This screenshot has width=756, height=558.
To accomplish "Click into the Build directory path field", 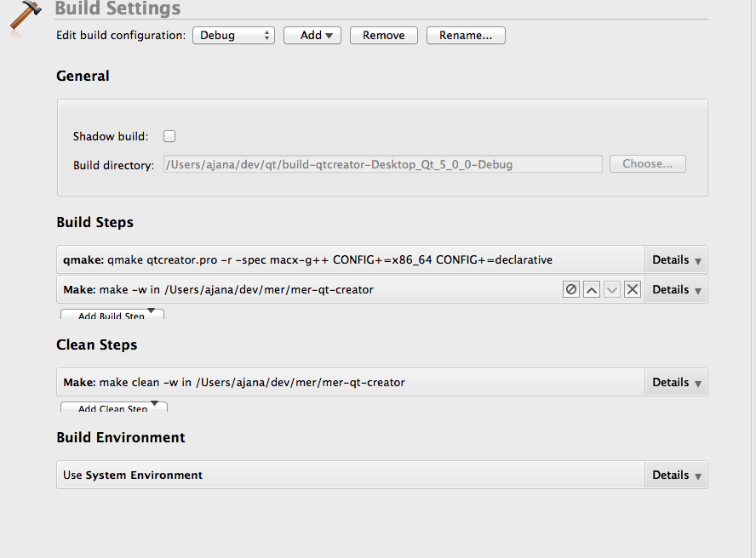I will click(382, 164).
